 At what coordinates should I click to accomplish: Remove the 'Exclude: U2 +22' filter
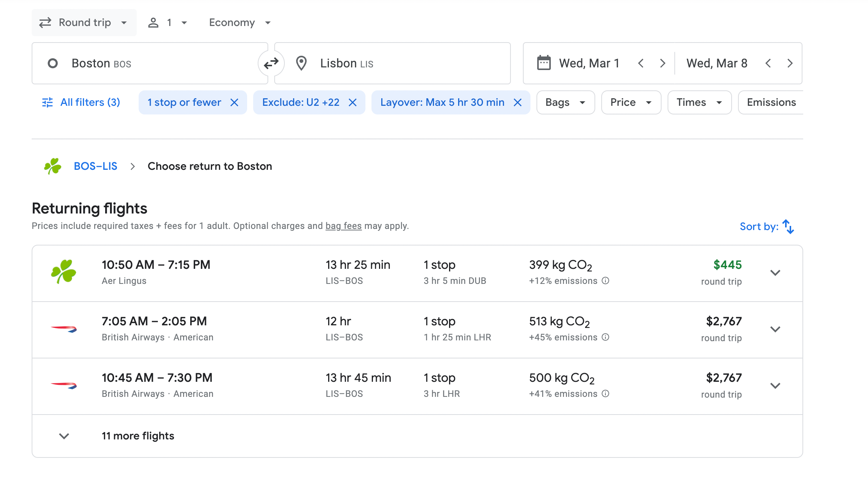[x=353, y=102]
